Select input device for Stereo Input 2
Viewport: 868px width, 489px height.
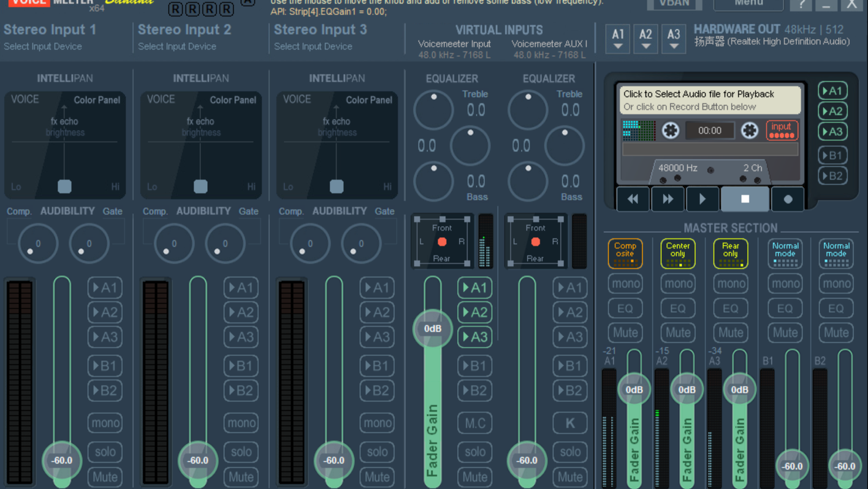(177, 47)
